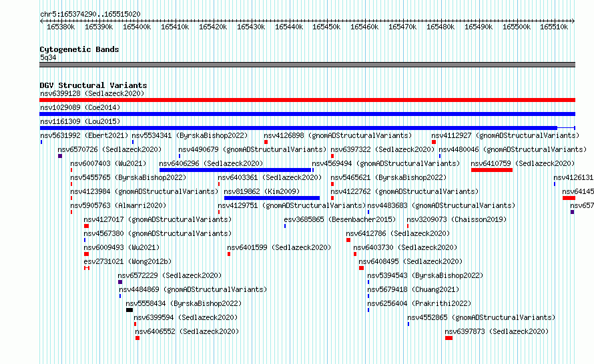Open nsv5534341 (ByrskaBishop2022) label

[x=190, y=135]
